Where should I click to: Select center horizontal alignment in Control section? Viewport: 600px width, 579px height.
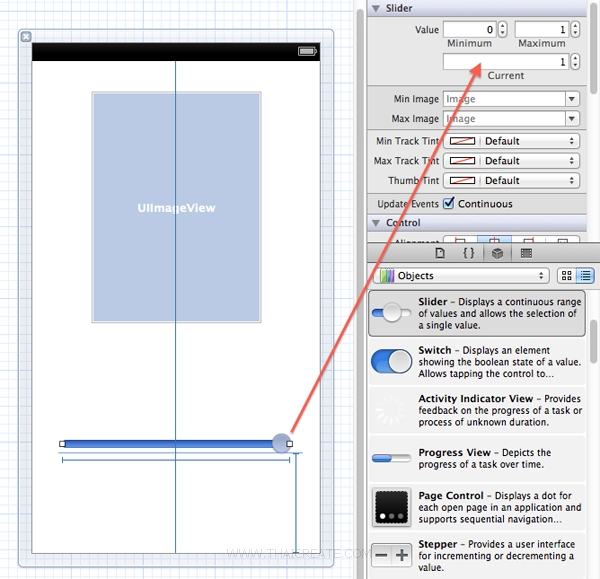coord(494,240)
